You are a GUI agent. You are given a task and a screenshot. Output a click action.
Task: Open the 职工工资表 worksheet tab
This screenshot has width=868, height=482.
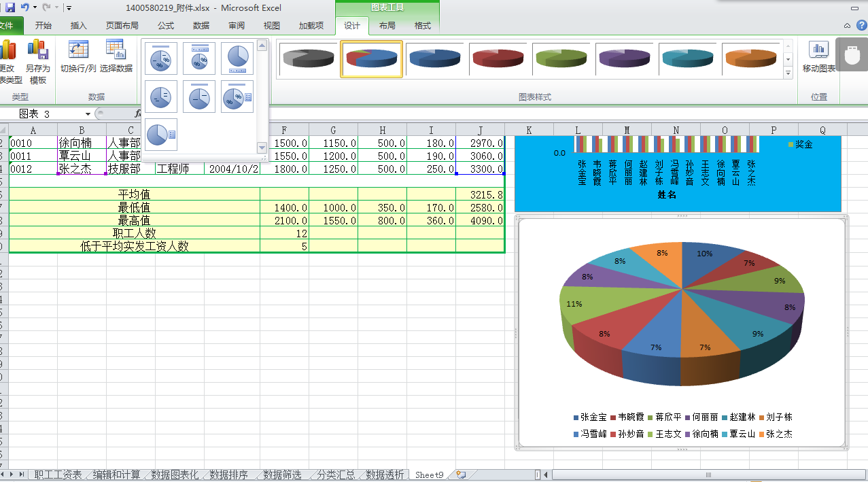click(x=58, y=475)
